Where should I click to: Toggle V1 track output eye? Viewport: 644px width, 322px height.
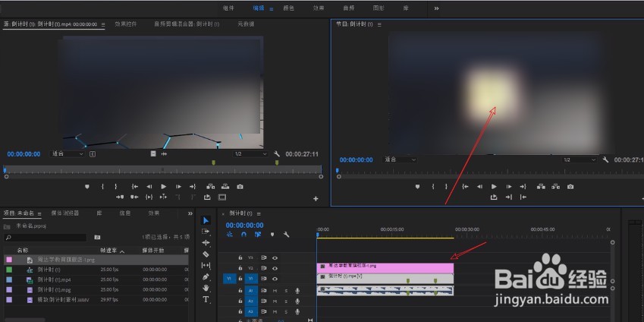tap(275, 279)
